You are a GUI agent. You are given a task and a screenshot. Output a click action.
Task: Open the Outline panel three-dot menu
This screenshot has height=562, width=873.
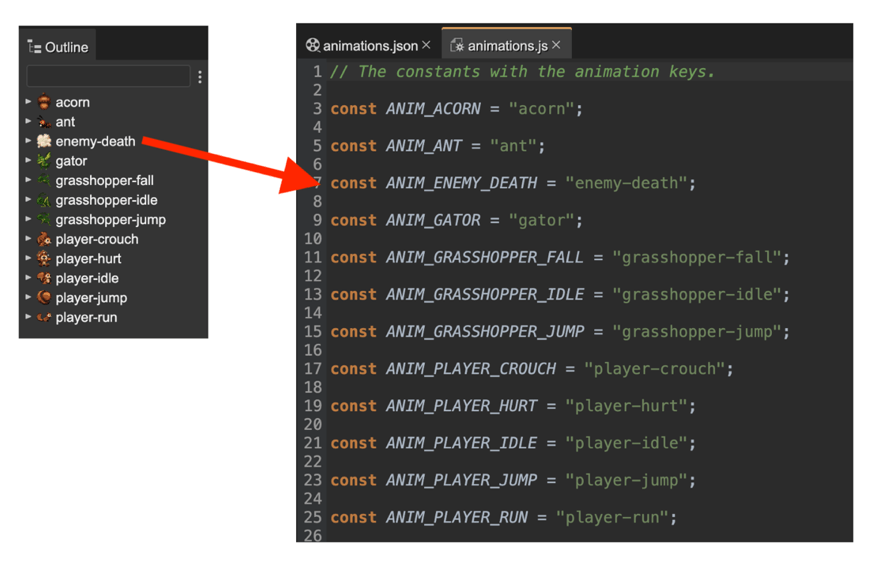200,76
